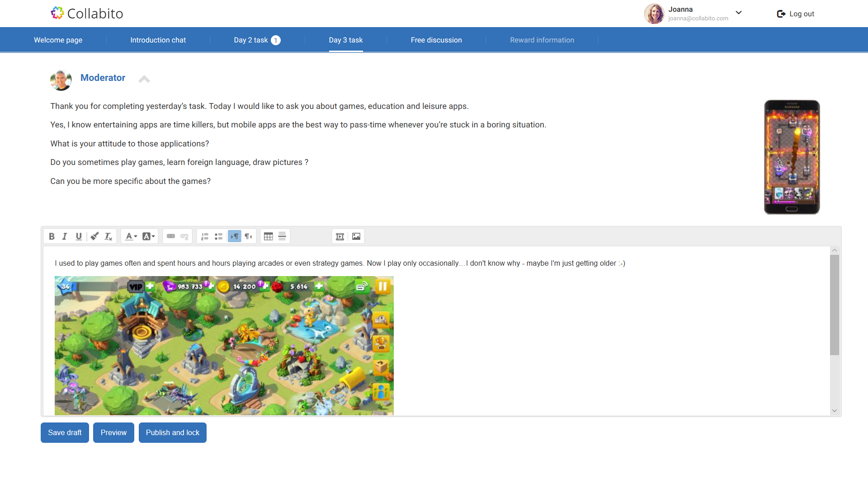Insert a numbered list
The height and width of the screenshot is (488, 868).
click(205, 236)
